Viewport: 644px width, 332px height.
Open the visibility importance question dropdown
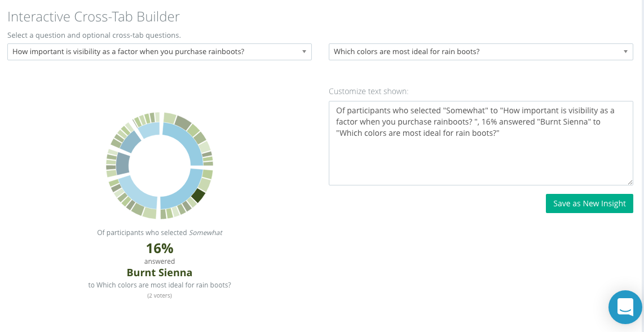(x=160, y=52)
